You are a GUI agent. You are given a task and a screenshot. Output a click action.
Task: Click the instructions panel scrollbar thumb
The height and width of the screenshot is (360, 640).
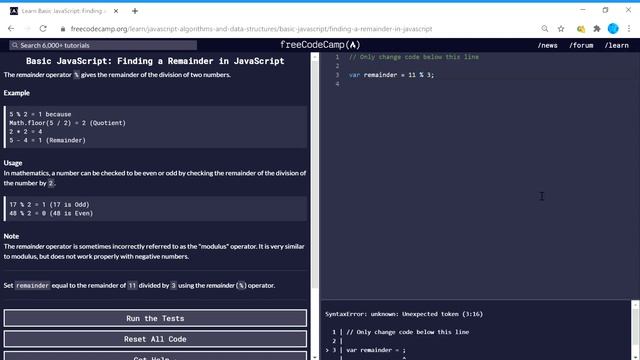pos(315,176)
